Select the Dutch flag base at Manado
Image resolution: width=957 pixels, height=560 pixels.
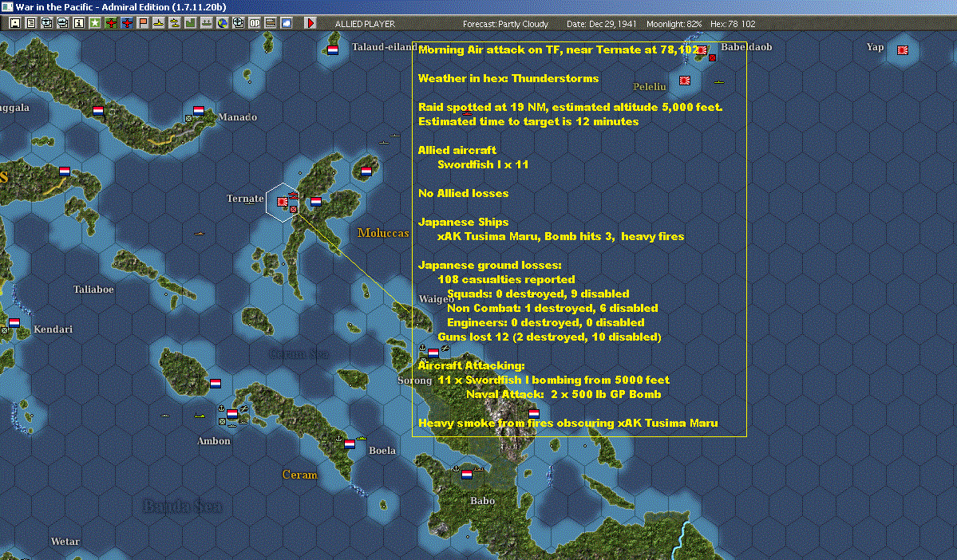click(199, 110)
